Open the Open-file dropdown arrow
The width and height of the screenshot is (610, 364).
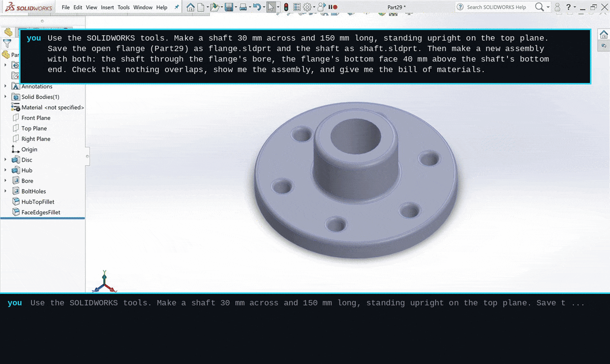click(222, 7)
